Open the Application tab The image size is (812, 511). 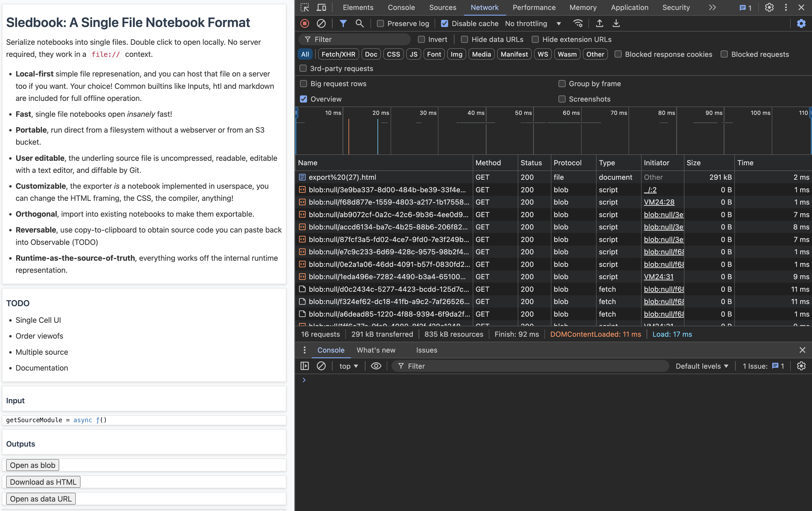[629, 7]
